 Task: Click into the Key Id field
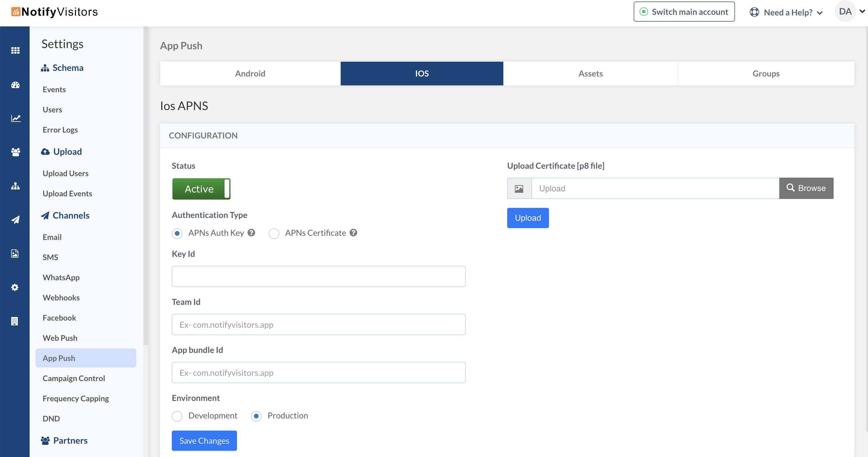(x=318, y=276)
